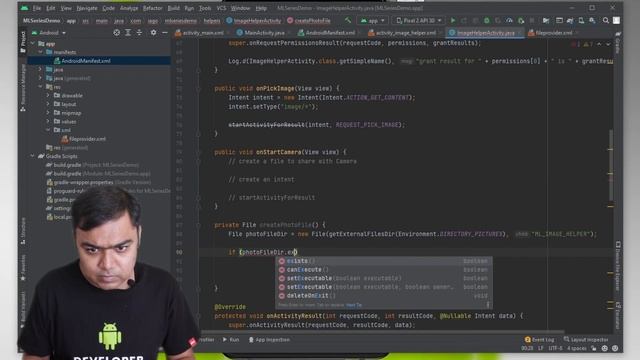Open Project panel settings gear

click(x=153, y=33)
